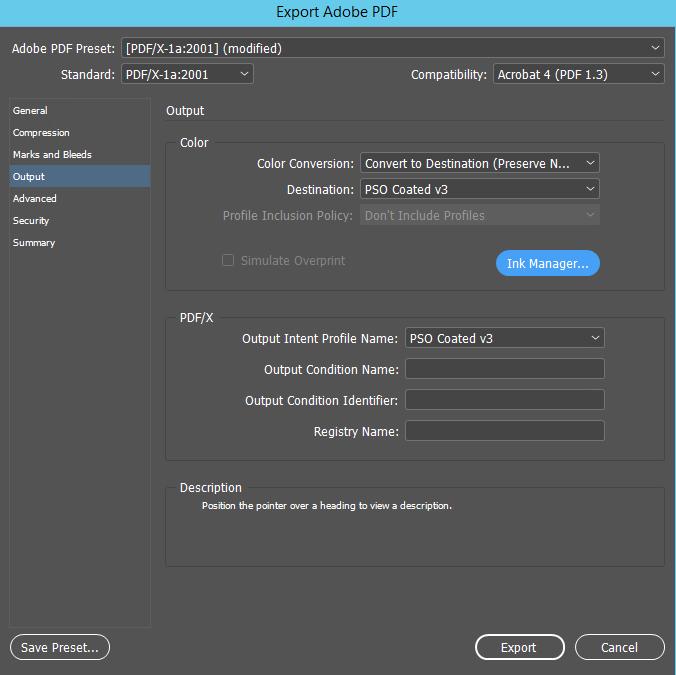Select the Marks and Bleeds section
676x675 pixels.
pyautogui.click(x=80, y=154)
